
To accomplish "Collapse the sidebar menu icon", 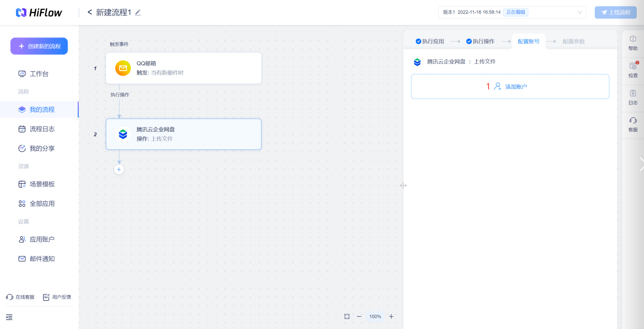I will [x=9, y=317].
